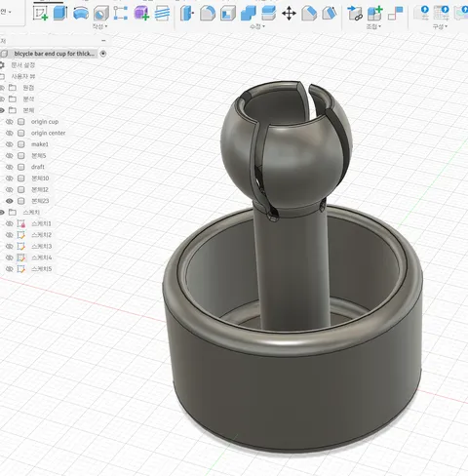Select the make1 body name
The width and height of the screenshot is (468, 476).
[x=40, y=144]
